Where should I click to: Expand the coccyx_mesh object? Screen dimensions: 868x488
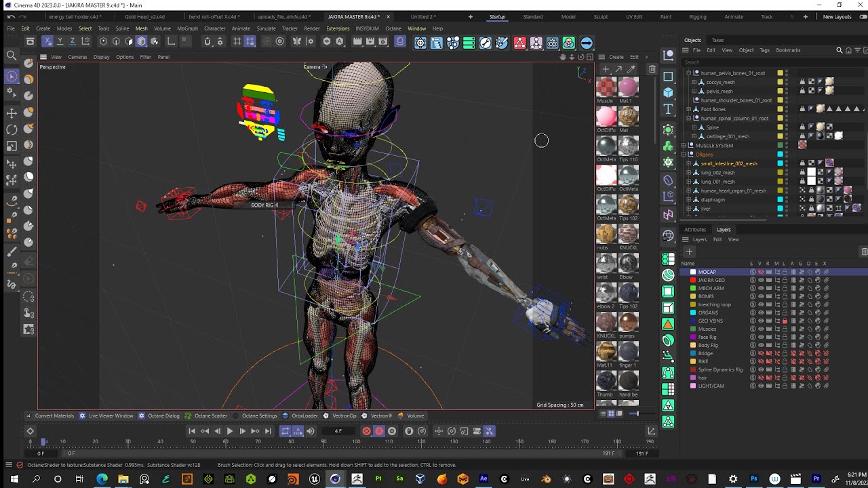pos(694,82)
